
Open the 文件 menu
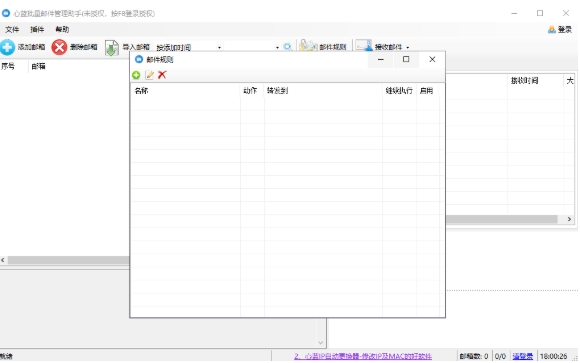tap(12, 29)
